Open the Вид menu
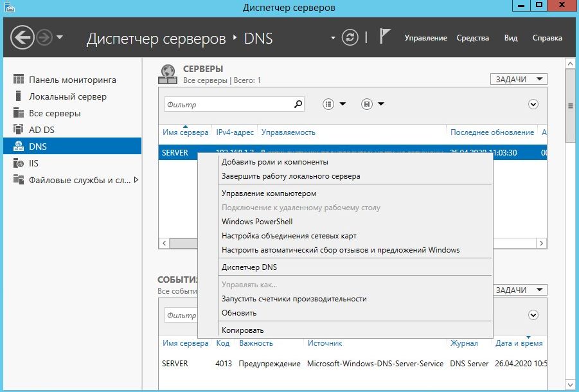This screenshot has height=392, width=579. pos(511,38)
